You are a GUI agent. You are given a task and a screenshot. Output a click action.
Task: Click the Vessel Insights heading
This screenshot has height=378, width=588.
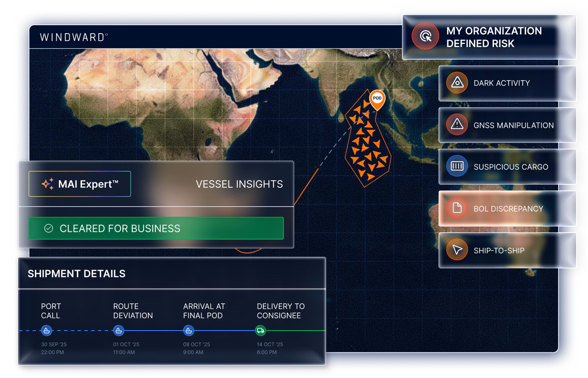[239, 184]
